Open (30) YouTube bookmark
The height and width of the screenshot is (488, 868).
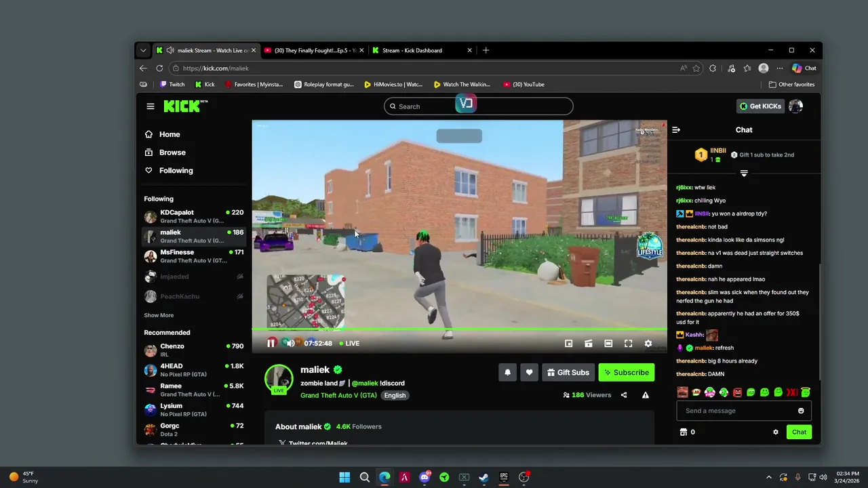coord(524,85)
